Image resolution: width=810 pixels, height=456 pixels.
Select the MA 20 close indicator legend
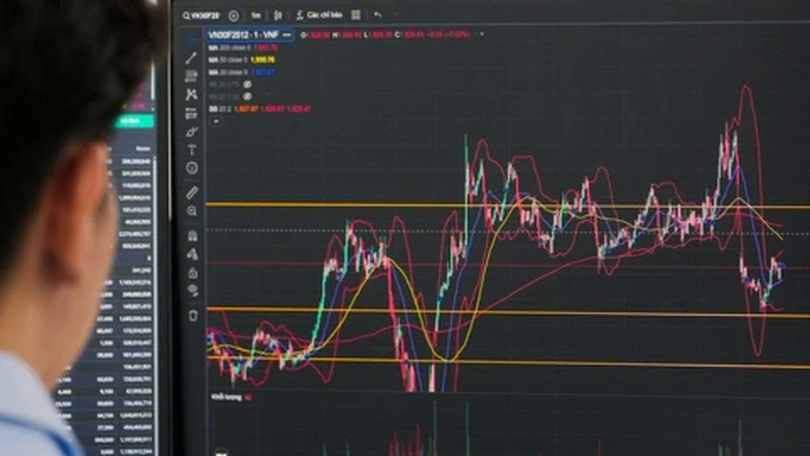click(241, 72)
